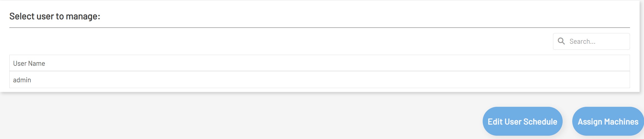Click the User Name column header

point(319,63)
